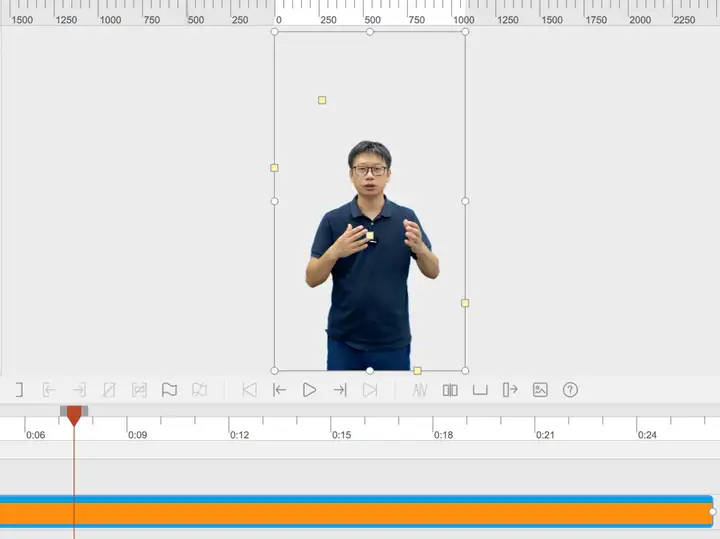Play the timeline preview

(309, 390)
